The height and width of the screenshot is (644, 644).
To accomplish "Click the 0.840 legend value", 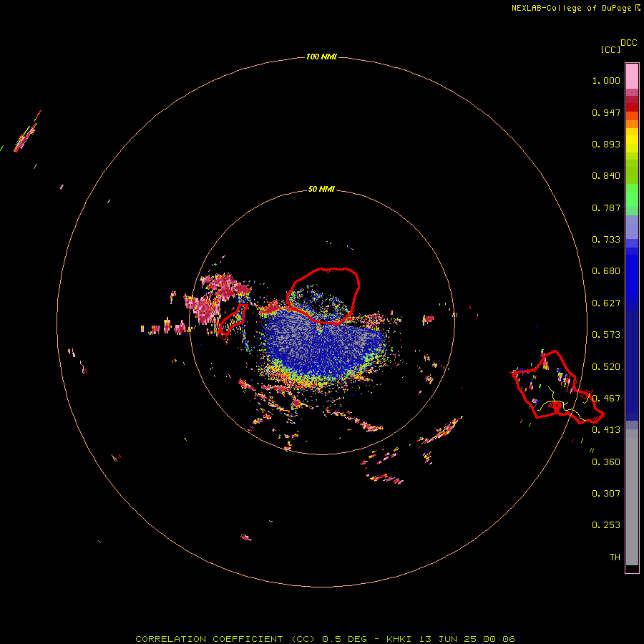I will tap(606, 176).
